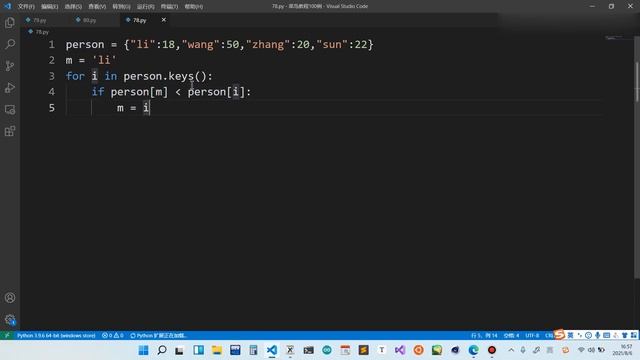Click the 'if' keyword on line 4
640x360 pixels.
coord(98,92)
